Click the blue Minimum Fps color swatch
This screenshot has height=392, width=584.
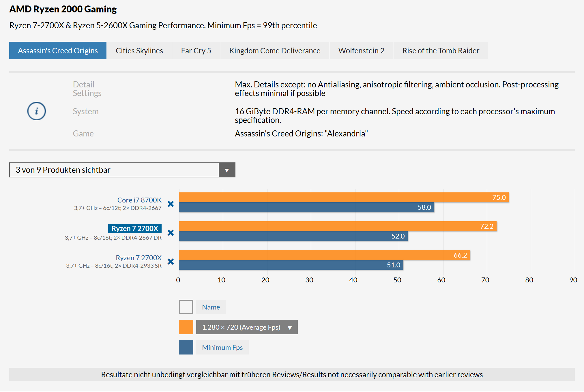186,347
